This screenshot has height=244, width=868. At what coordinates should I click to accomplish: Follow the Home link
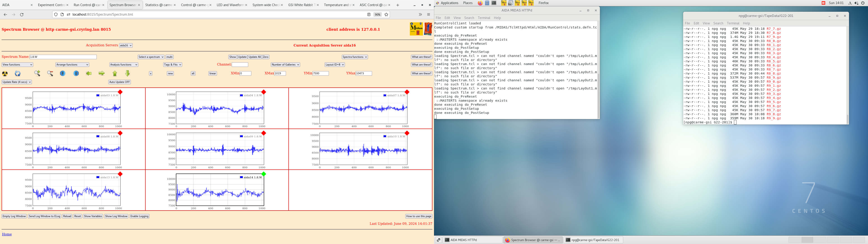click(7, 234)
